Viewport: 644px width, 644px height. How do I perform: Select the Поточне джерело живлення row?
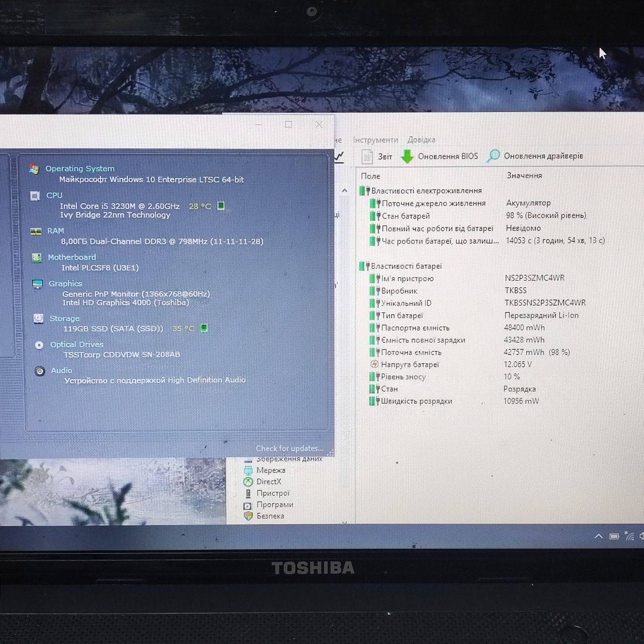point(434,203)
